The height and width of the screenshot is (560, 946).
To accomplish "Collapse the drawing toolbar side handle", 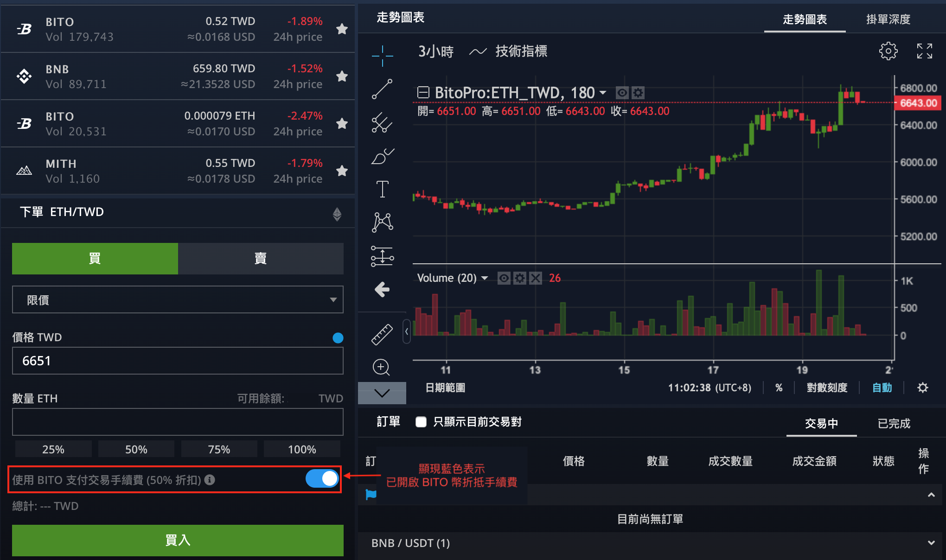I will tap(407, 331).
